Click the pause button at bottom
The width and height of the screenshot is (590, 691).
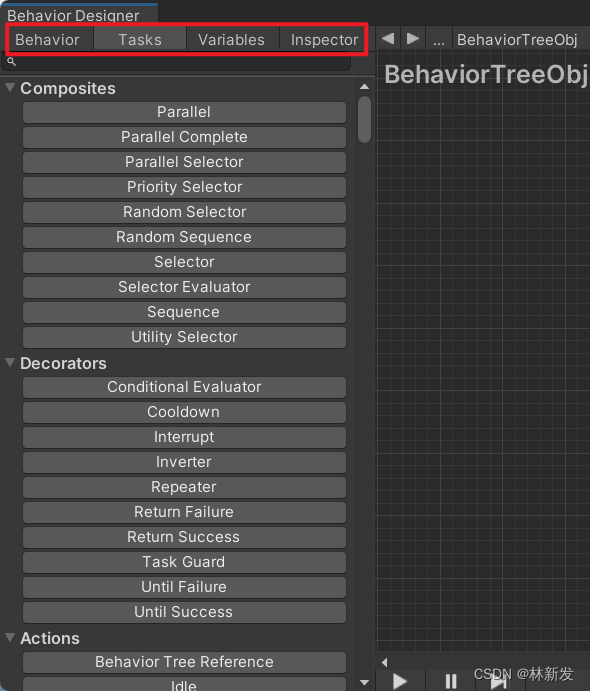pyautogui.click(x=451, y=681)
